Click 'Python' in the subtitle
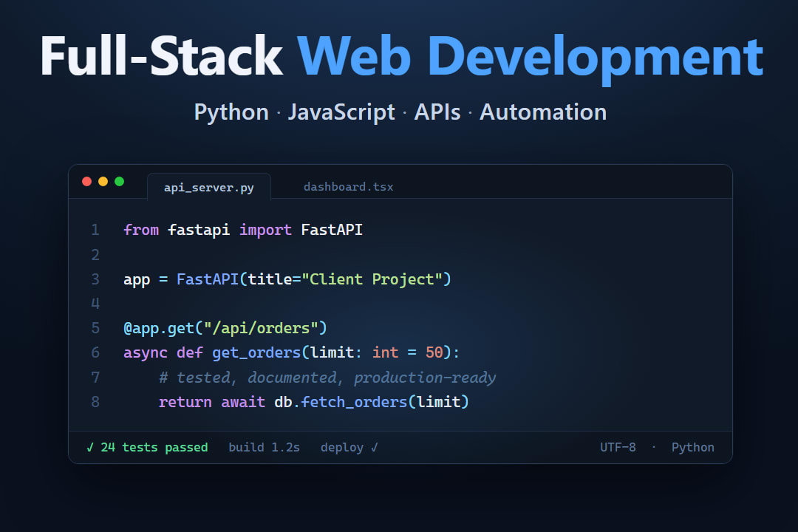 [231, 112]
